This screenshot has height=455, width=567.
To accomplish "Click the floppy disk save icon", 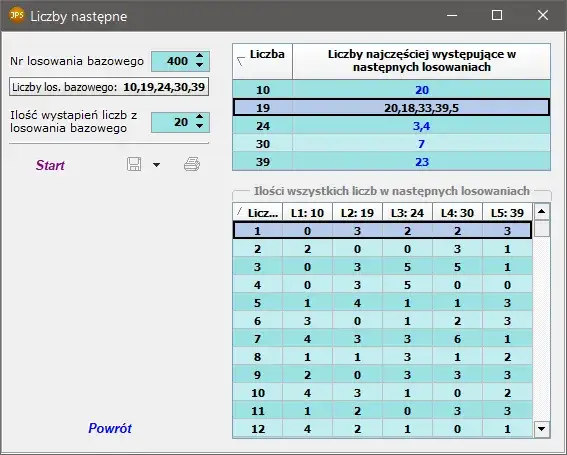I will click(x=134, y=164).
